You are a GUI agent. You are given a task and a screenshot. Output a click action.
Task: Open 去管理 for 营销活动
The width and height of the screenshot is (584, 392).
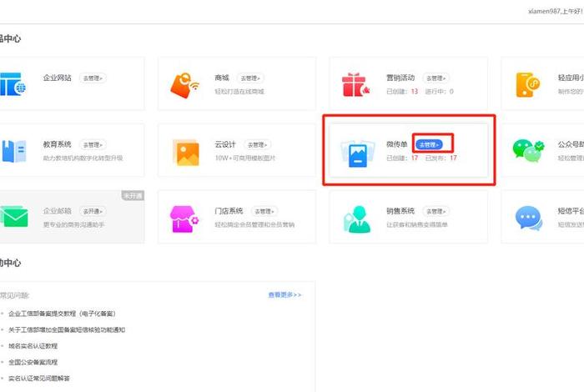(435, 78)
